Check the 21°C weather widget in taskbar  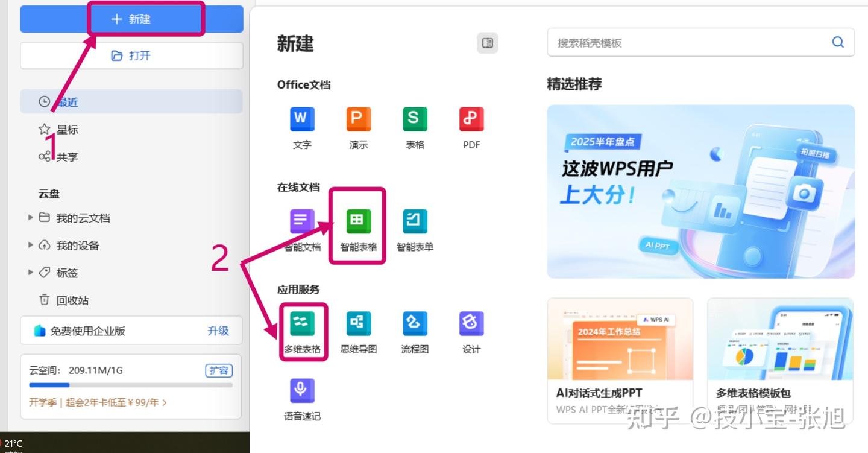13,444
